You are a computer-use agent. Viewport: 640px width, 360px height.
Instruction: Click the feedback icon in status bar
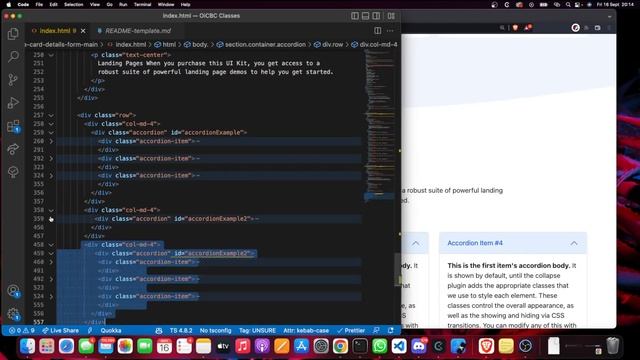376,330
